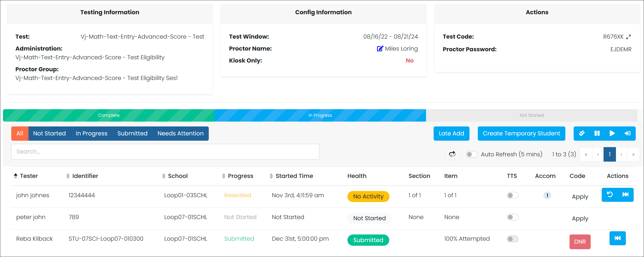Viewport: 644px width, 257px height.
Task: Click the manual refresh arrows icon
Action: (x=452, y=154)
